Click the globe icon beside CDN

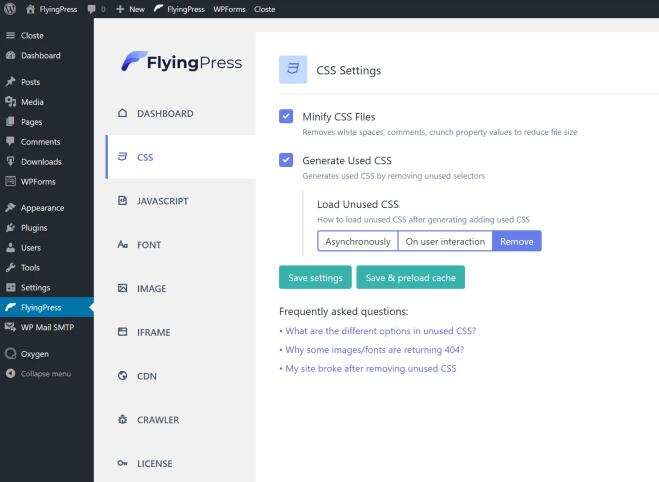tap(122, 376)
